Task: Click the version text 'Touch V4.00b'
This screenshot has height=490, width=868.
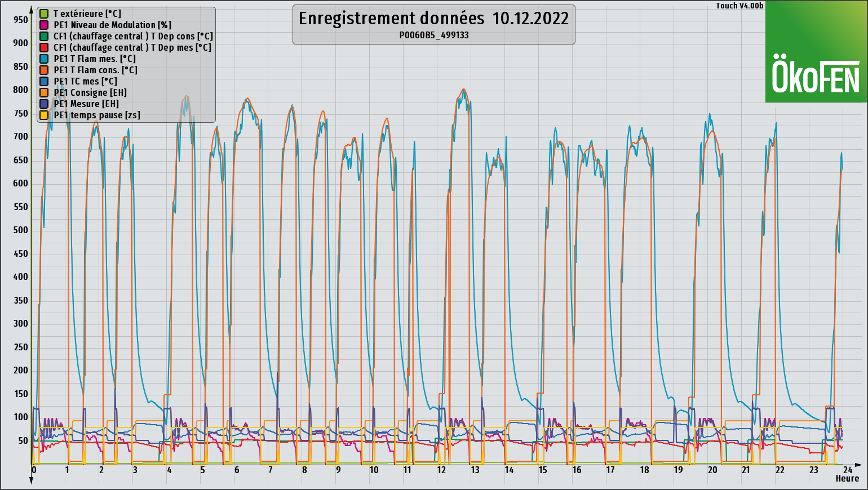Action: pyautogui.click(x=739, y=6)
